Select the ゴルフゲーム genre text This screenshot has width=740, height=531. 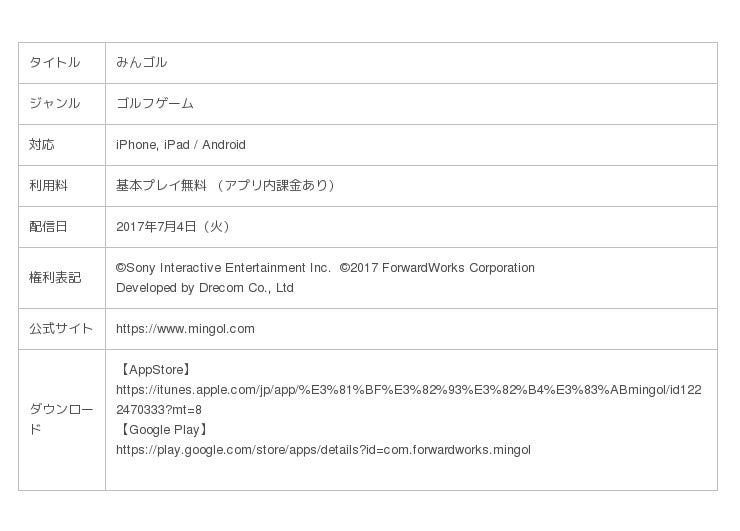pyautogui.click(x=154, y=103)
